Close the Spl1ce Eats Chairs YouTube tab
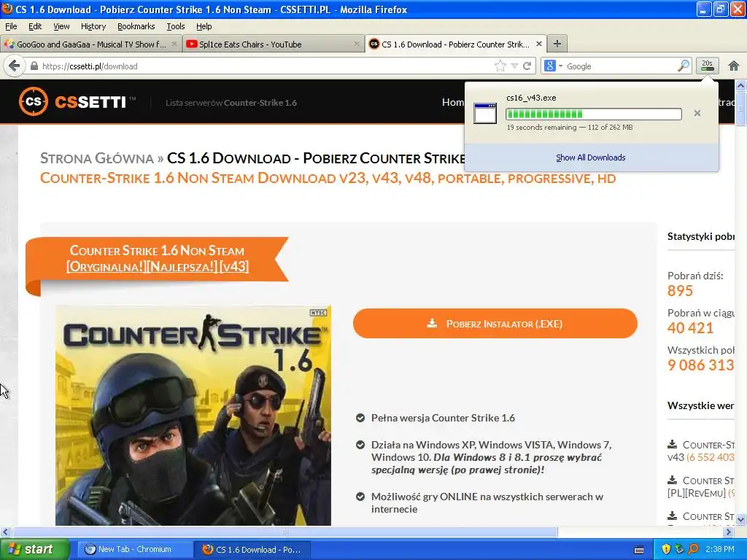747x560 pixels. coord(356,44)
